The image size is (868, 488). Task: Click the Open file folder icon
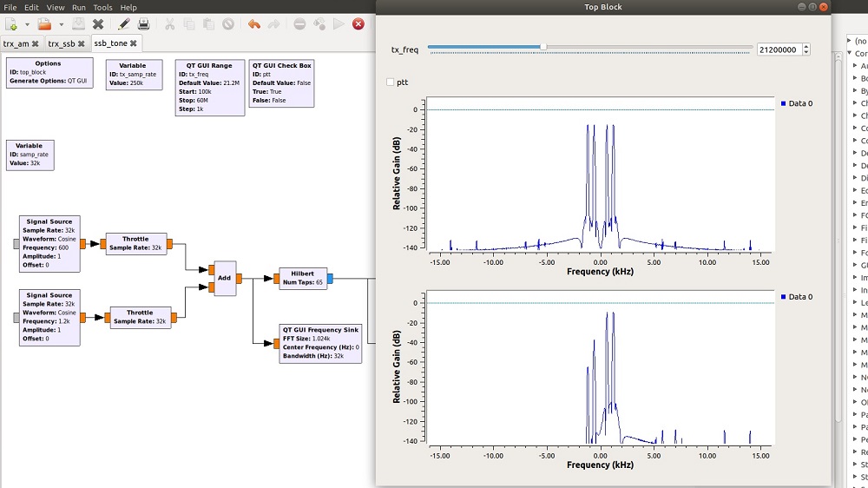click(x=43, y=24)
